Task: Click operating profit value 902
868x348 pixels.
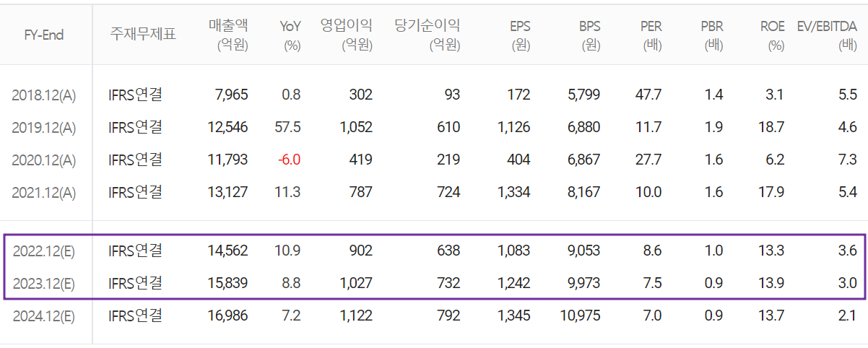Action: coord(361,251)
